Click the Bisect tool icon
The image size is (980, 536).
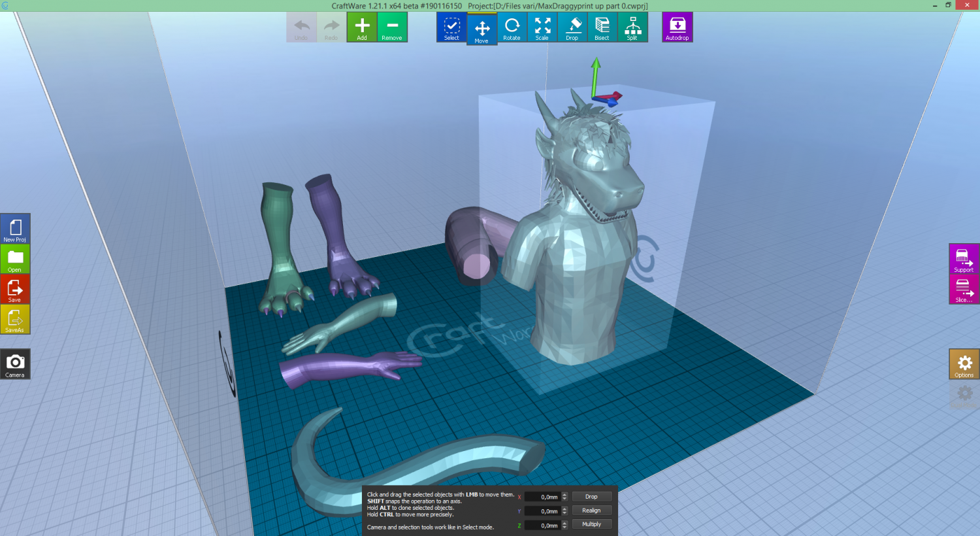(x=602, y=27)
